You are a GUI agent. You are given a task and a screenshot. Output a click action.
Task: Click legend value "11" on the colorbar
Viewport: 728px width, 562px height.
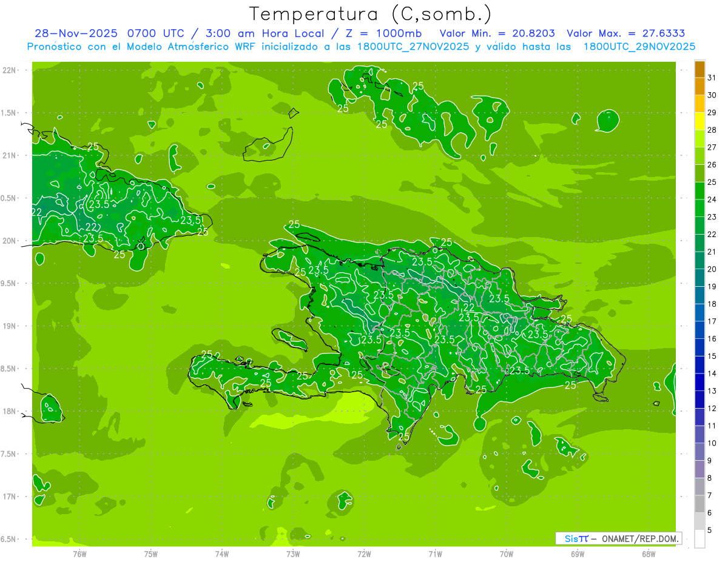tap(712, 426)
